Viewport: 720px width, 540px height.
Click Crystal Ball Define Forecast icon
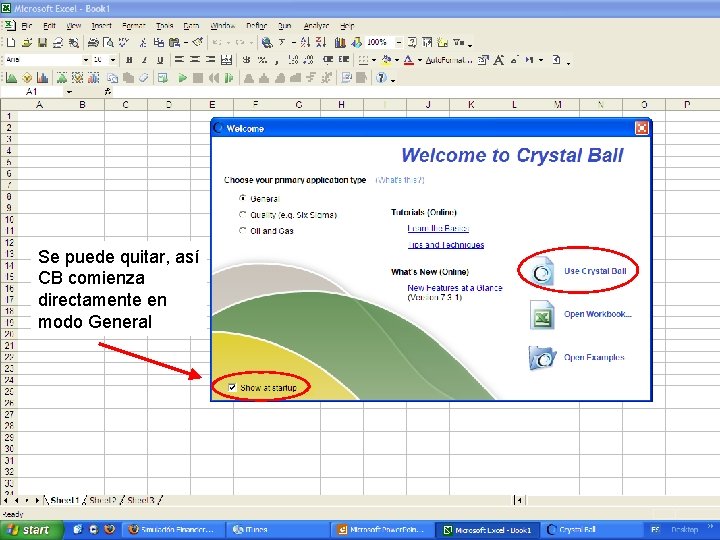42,78
